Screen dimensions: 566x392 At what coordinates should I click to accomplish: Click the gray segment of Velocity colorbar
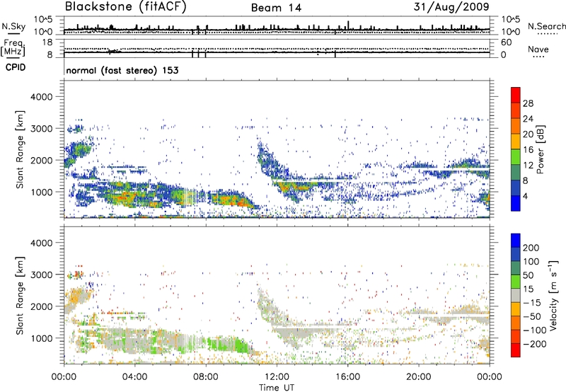click(516, 295)
